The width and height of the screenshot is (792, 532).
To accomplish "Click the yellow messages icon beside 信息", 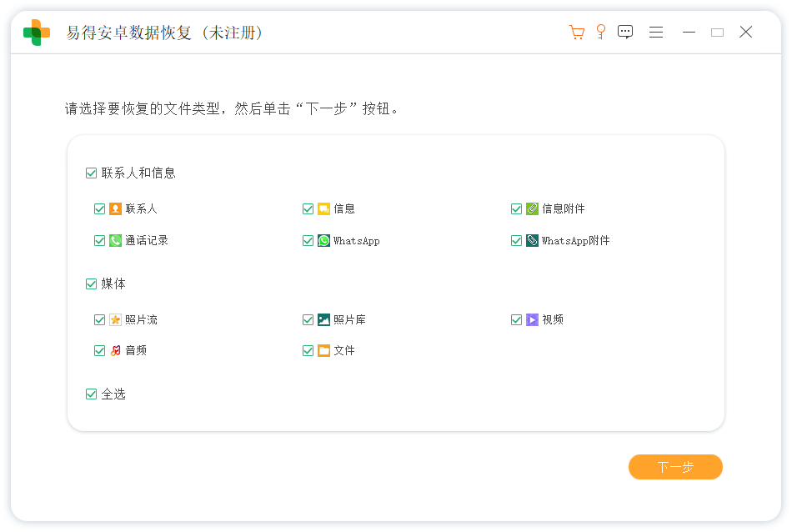I will (323, 208).
